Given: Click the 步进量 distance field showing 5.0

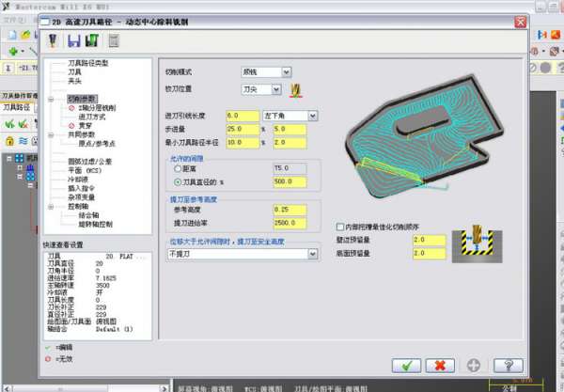Looking at the screenshot, I should [290, 129].
